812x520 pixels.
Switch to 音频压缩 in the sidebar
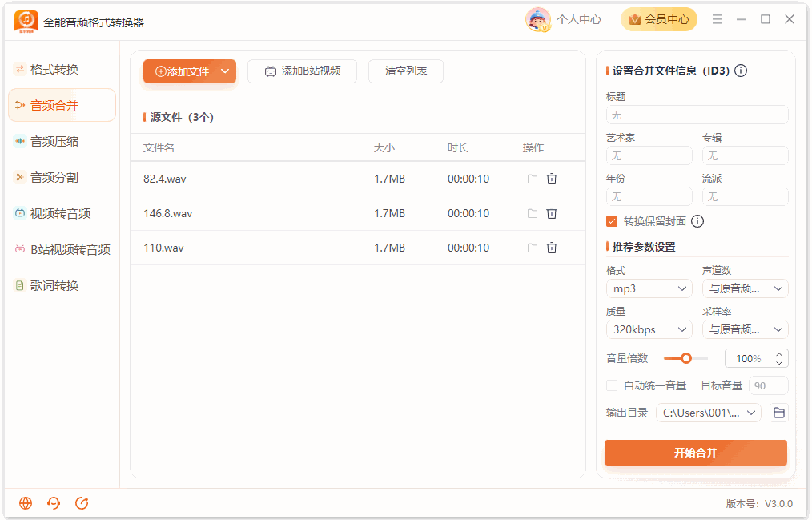[54, 141]
